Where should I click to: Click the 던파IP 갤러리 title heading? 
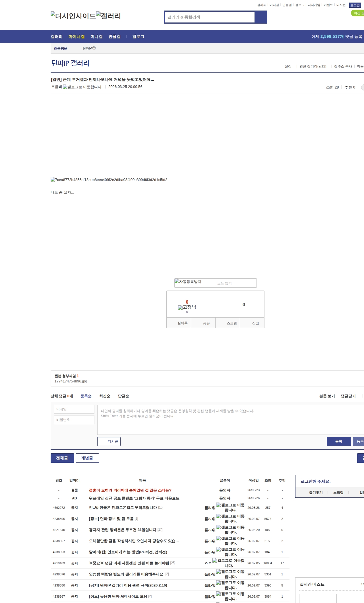click(x=70, y=63)
